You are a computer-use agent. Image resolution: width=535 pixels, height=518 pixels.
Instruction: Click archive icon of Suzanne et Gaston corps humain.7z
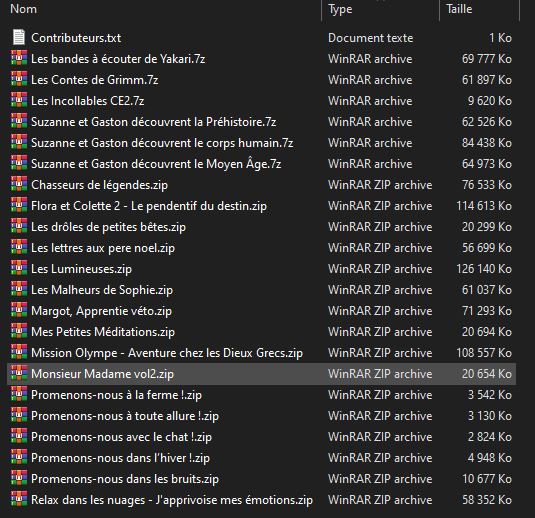coord(19,143)
